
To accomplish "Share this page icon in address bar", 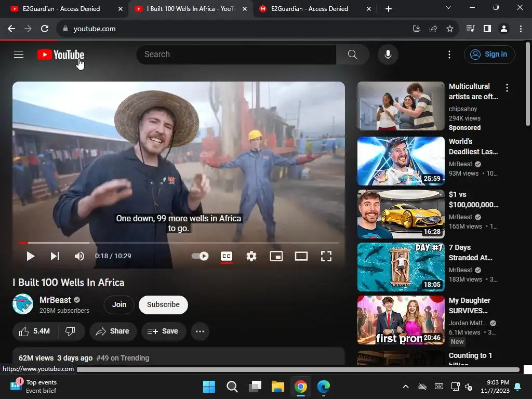I will coord(433,29).
